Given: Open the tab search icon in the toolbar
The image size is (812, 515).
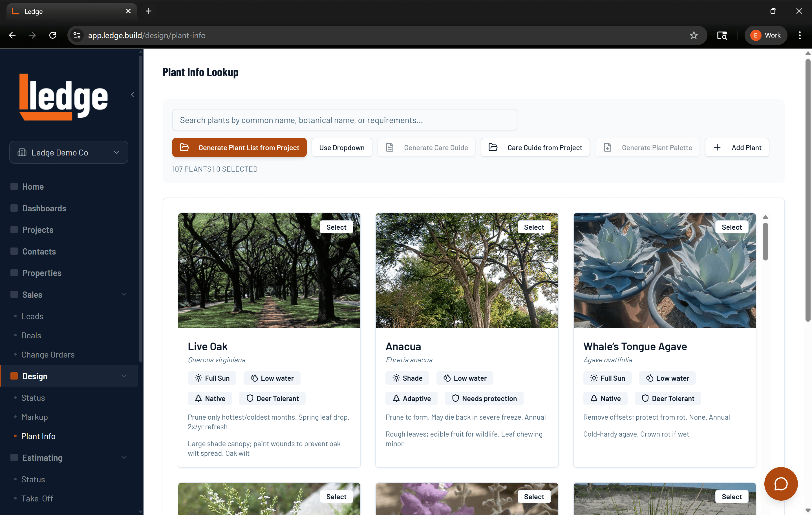Looking at the screenshot, I should coord(721,35).
